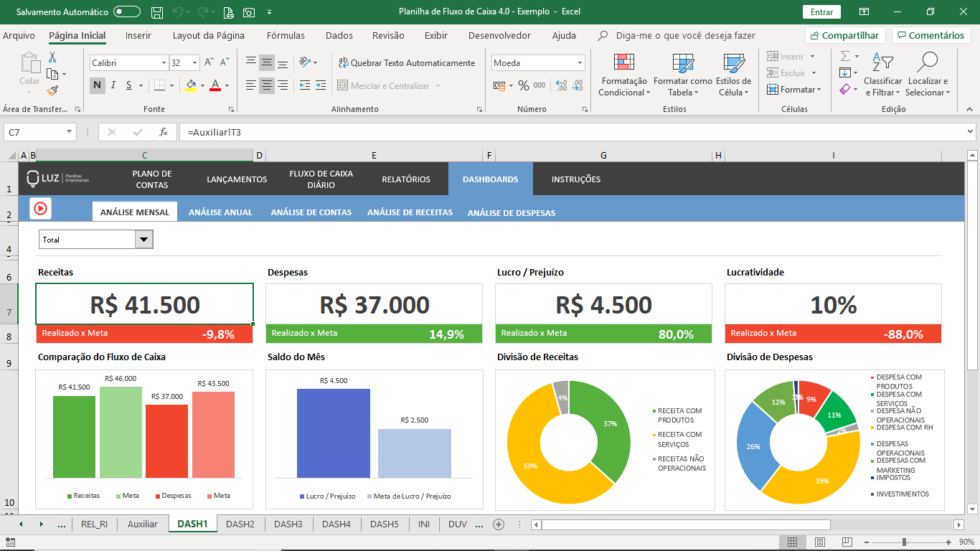Click the Name Box showing C7
Viewport: 980px width, 551px height.
tap(34, 132)
